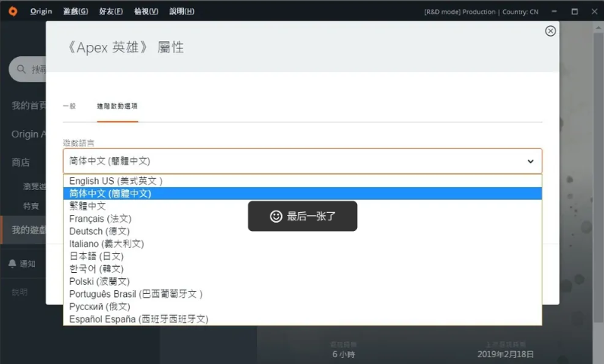Click the search magnifier icon
The height and width of the screenshot is (364, 604).
point(22,69)
